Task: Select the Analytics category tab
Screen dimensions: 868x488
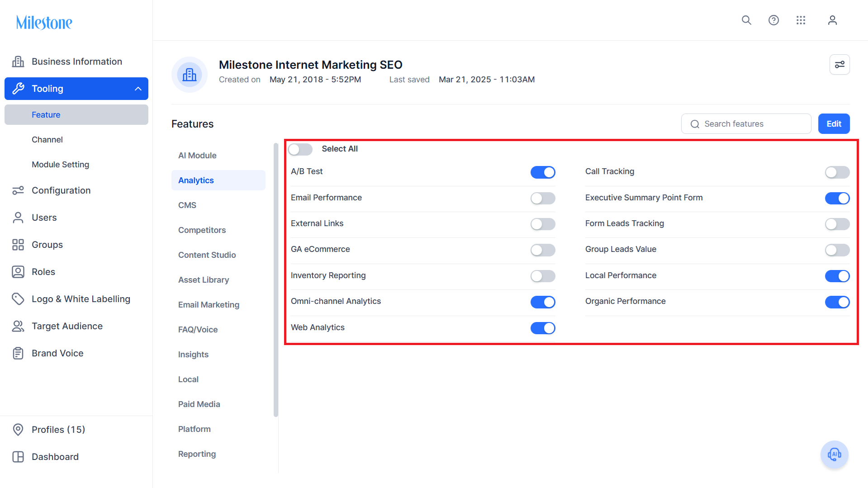Action: coord(218,180)
